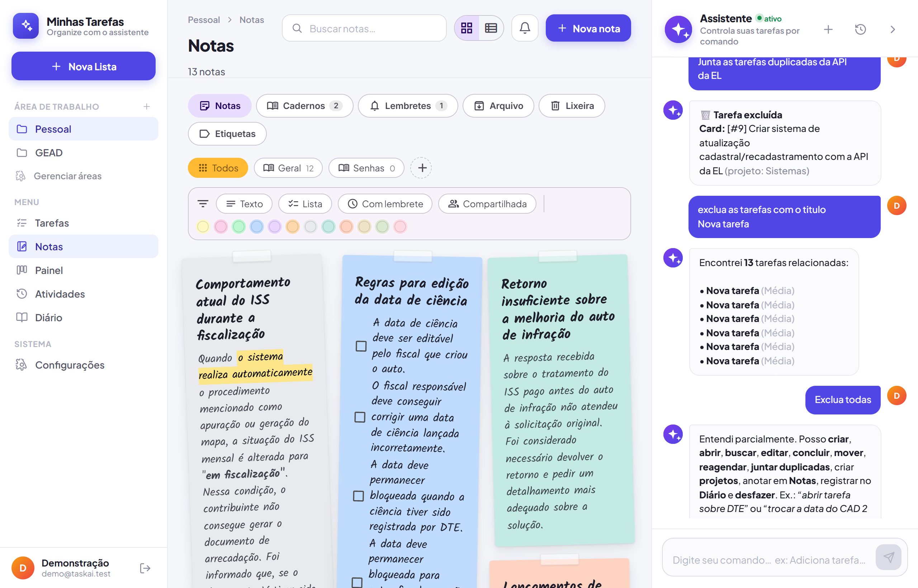This screenshot has width=918, height=588.
Task: Filter by the yellow color swatch
Action: click(203, 227)
